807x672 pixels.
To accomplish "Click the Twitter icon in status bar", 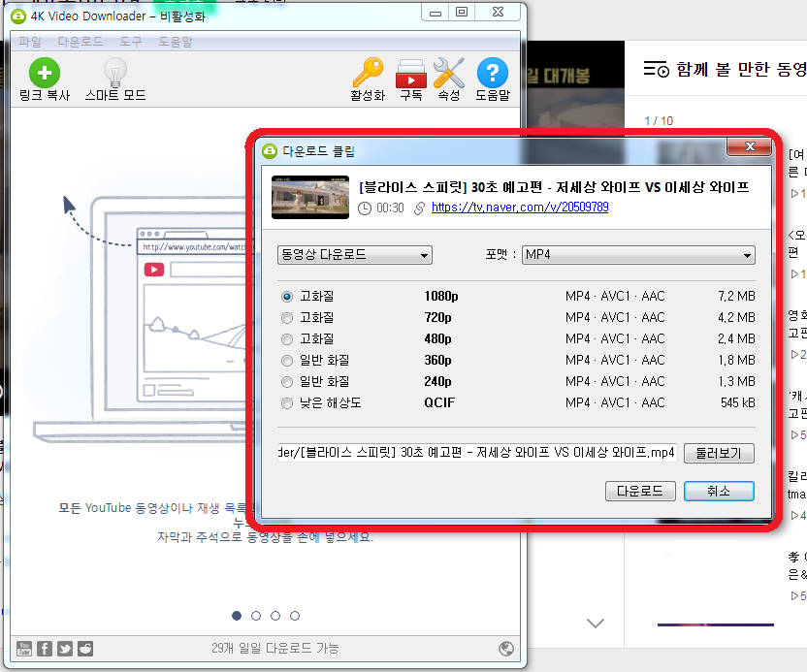I will click(65, 649).
